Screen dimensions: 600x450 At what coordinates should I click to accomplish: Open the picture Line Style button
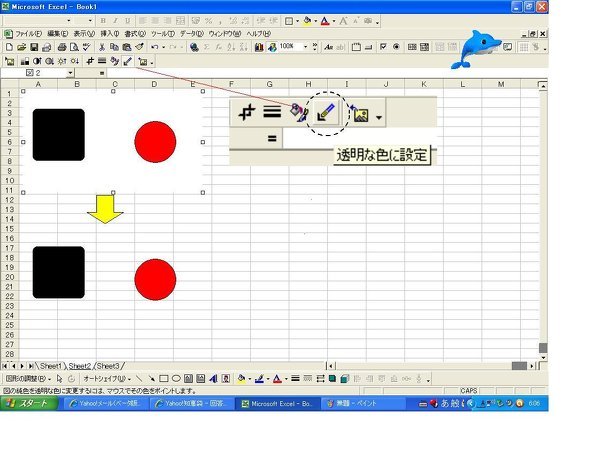[x=102, y=61]
